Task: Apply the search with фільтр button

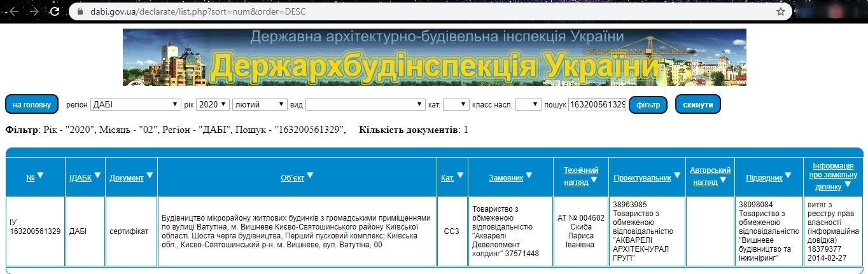Action: 648,104
